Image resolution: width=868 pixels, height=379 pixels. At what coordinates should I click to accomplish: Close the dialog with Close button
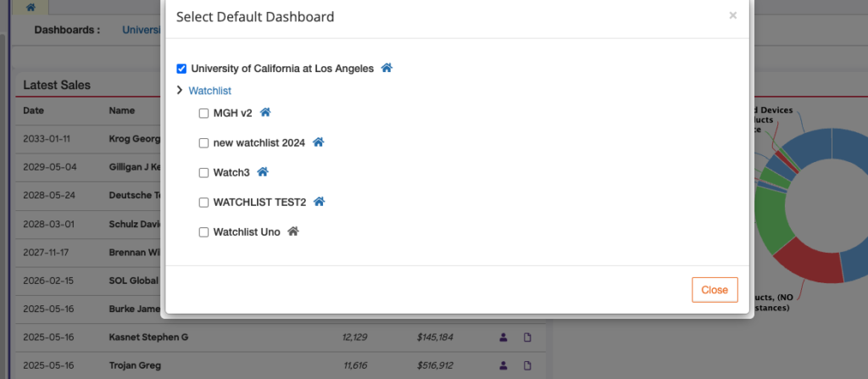(715, 290)
